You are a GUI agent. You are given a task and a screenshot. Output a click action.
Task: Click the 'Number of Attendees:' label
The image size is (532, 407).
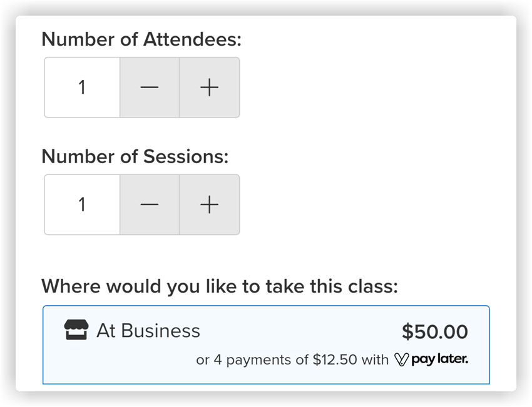tap(141, 39)
